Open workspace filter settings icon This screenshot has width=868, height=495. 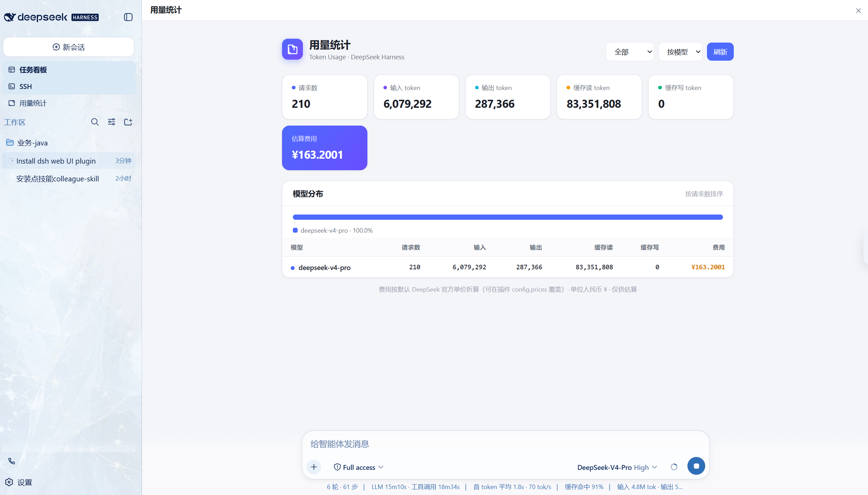pyautogui.click(x=112, y=122)
